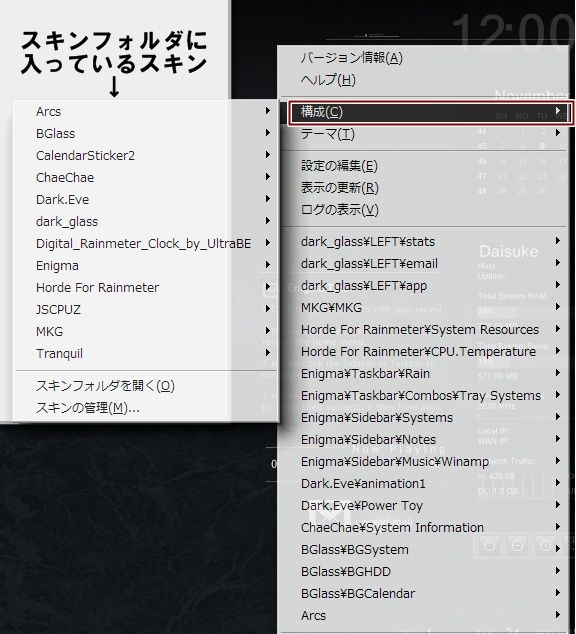The image size is (576, 634).
Task: Select CalendarSticker2 in the skin list
Action: 146,155
